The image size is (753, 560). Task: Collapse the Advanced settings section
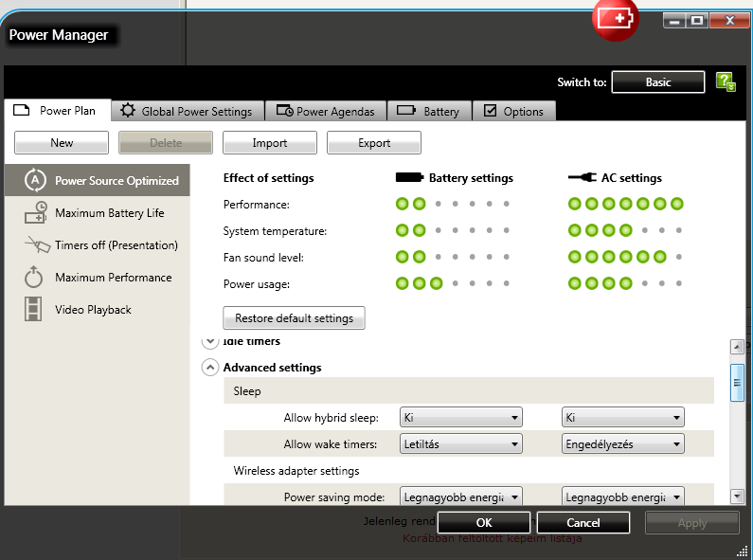pyautogui.click(x=210, y=368)
